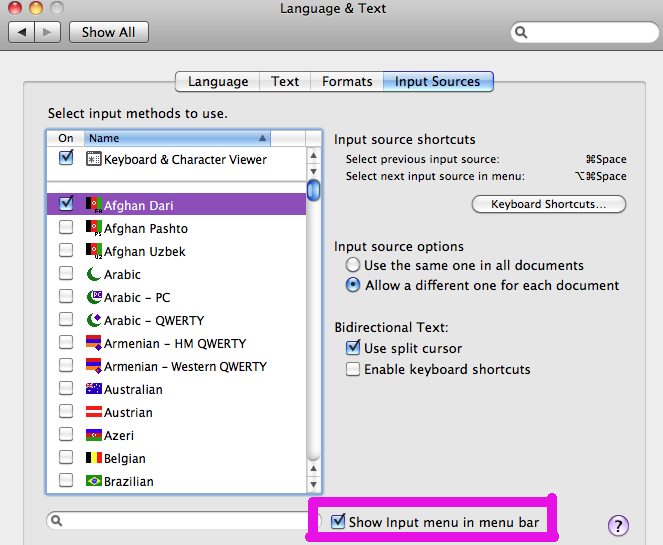
Task: Open help with the question mark button
Action: click(x=618, y=526)
